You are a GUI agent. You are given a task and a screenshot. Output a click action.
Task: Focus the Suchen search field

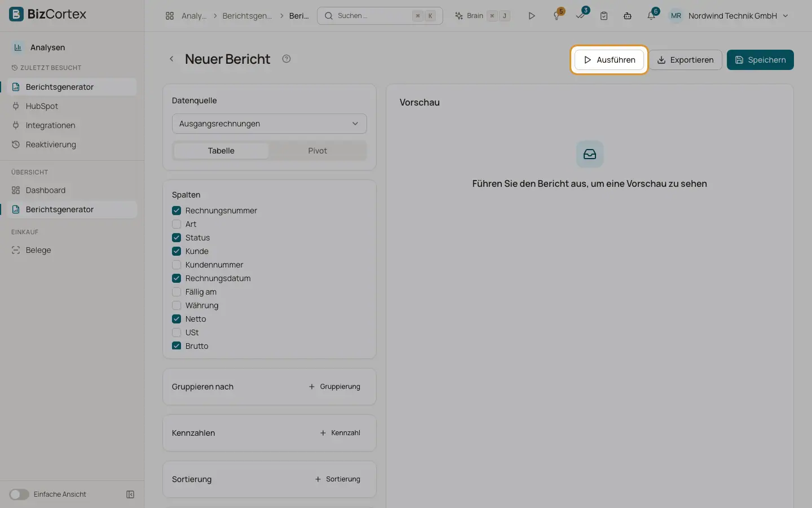[x=380, y=16]
